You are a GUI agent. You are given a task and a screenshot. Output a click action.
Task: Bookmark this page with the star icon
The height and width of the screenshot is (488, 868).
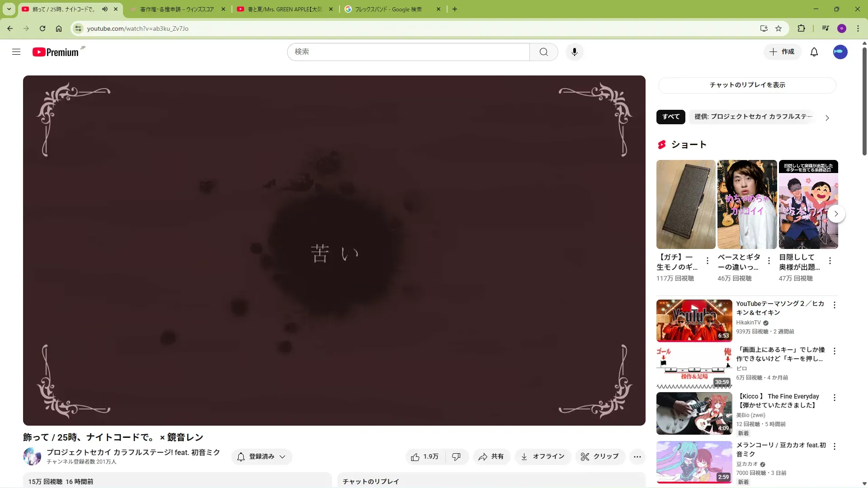[x=778, y=28]
